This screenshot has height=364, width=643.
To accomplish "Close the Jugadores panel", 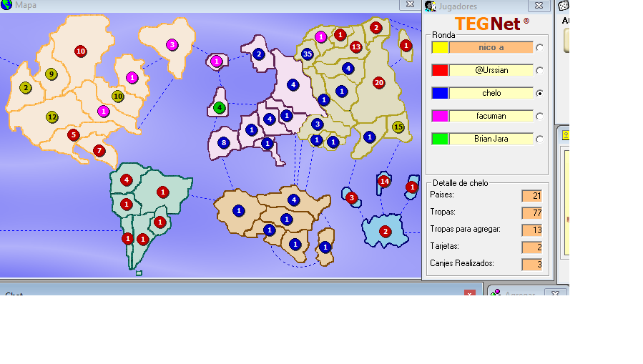I will pos(539,6).
